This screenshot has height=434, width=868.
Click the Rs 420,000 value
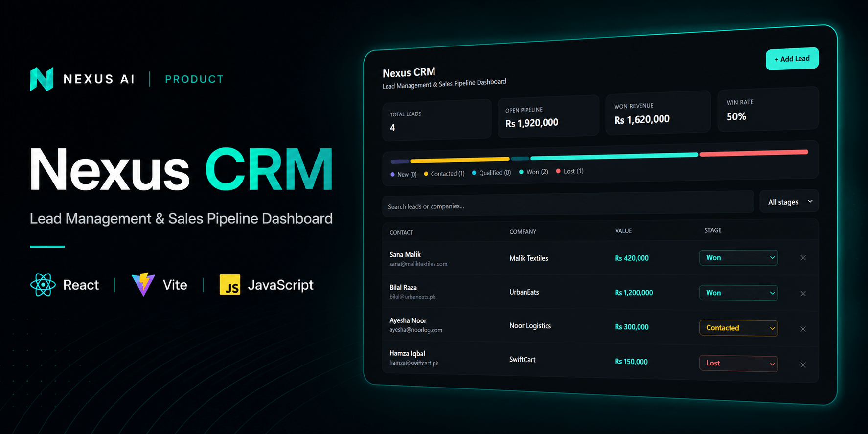[632, 258]
